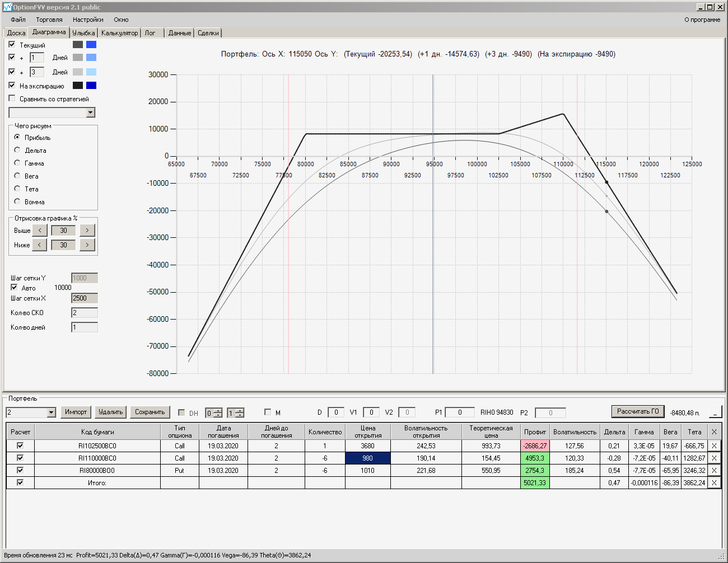Click the V1 input field
The image size is (728, 563).
click(x=371, y=412)
